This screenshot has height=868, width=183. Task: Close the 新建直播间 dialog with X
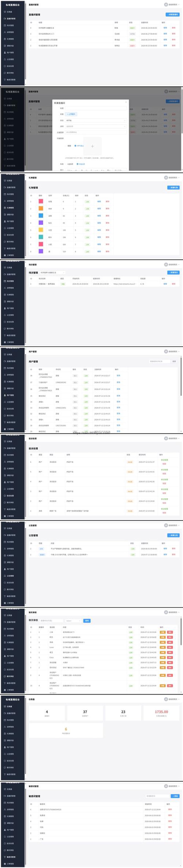click(126, 102)
